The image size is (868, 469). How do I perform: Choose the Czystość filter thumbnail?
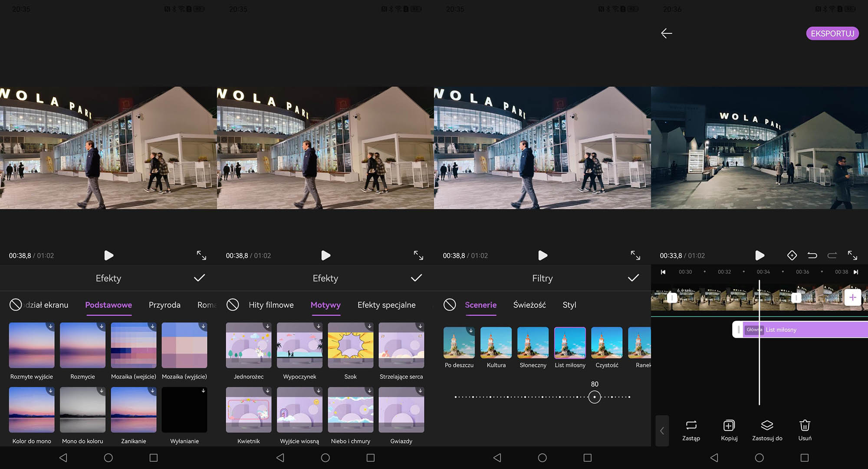[x=607, y=343]
